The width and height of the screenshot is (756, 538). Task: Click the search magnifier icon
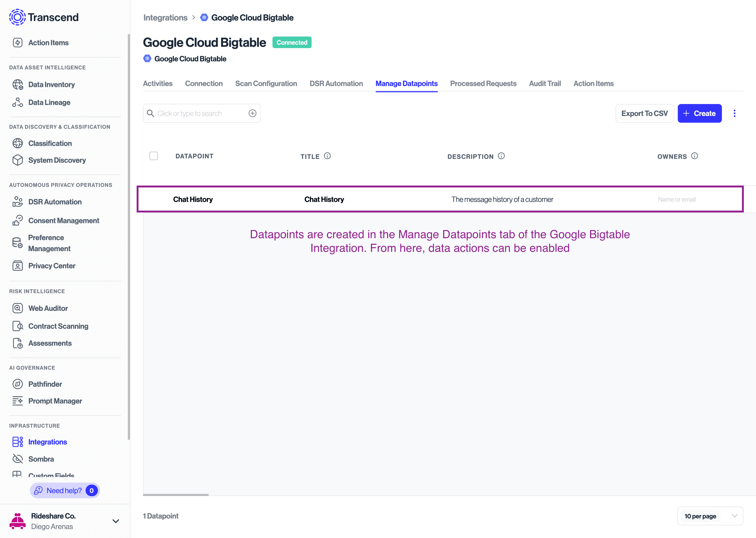tap(151, 113)
